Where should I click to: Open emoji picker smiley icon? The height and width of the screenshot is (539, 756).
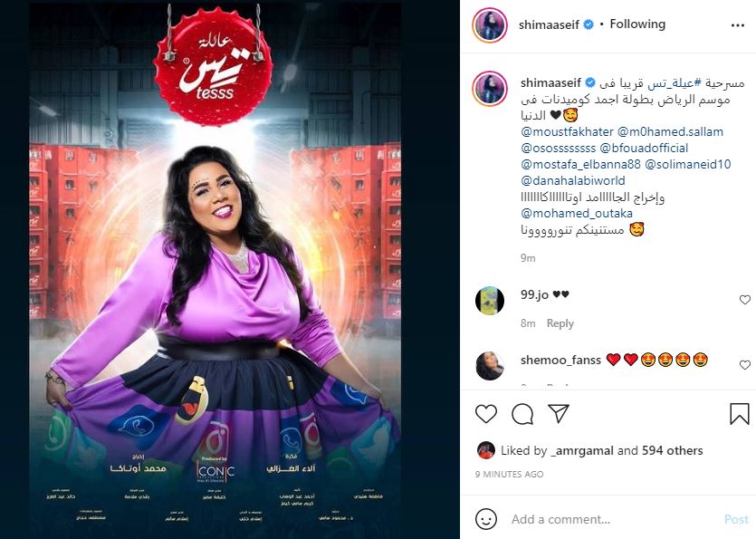(486, 519)
